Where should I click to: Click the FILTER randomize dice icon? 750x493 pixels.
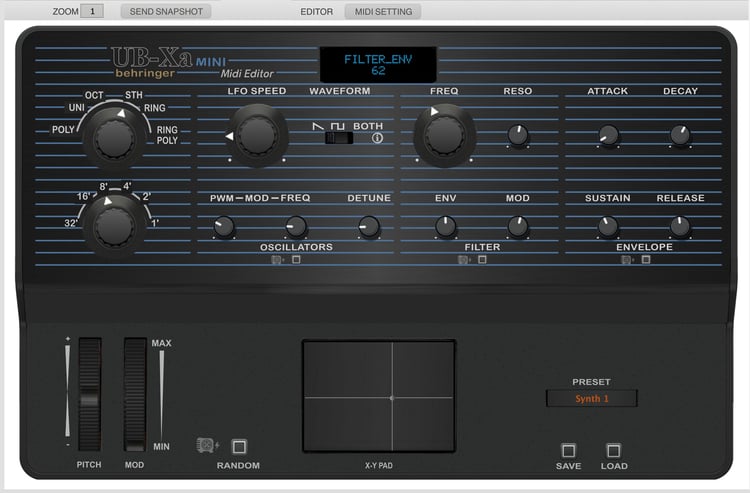[463, 260]
